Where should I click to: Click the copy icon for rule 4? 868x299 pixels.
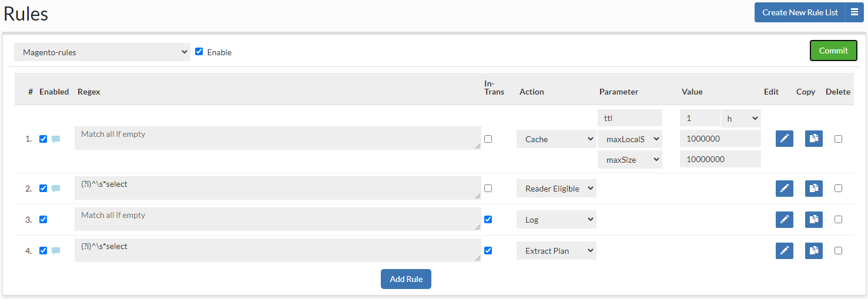[813, 251]
